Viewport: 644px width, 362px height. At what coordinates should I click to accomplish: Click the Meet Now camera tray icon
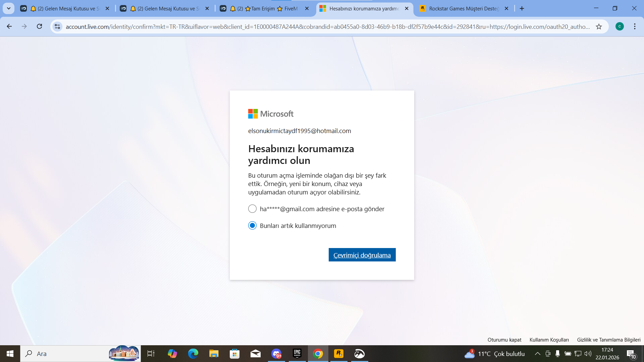pos(548,354)
